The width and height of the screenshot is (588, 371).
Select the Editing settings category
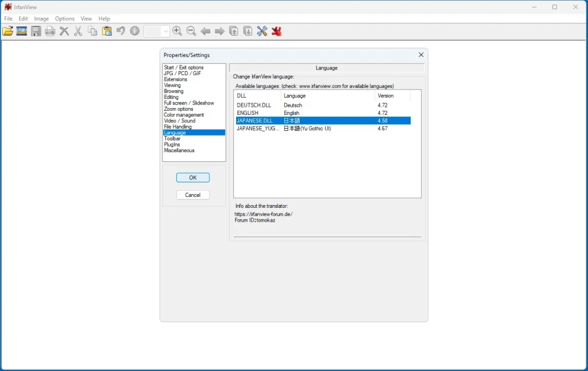171,97
